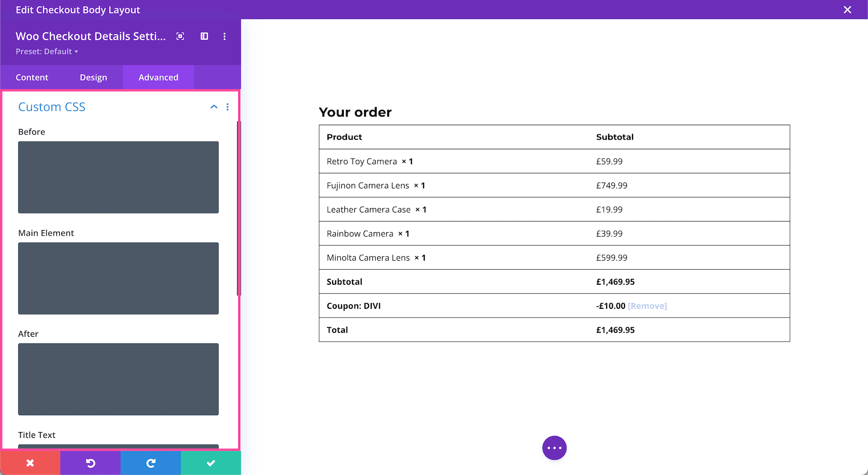Image resolution: width=868 pixels, height=475 pixels.
Task: Save settings with the green checkmark
Action: pyautogui.click(x=211, y=462)
